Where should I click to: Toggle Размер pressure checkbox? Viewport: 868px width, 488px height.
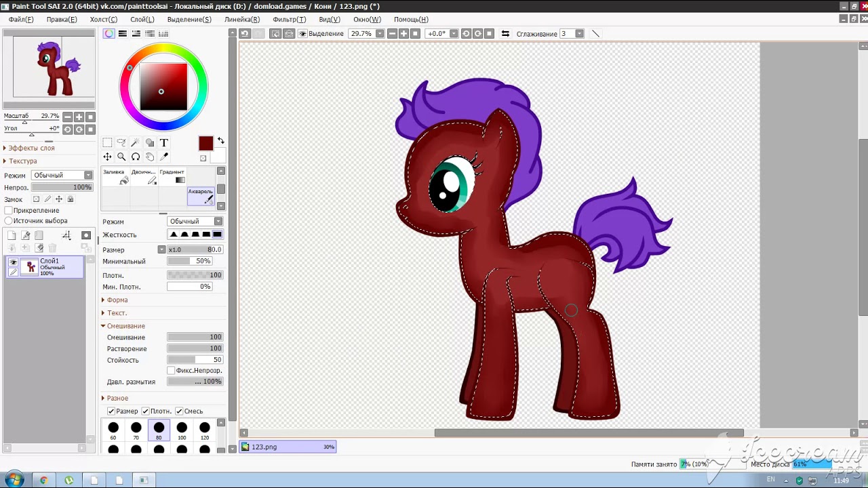tap(111, 411)
